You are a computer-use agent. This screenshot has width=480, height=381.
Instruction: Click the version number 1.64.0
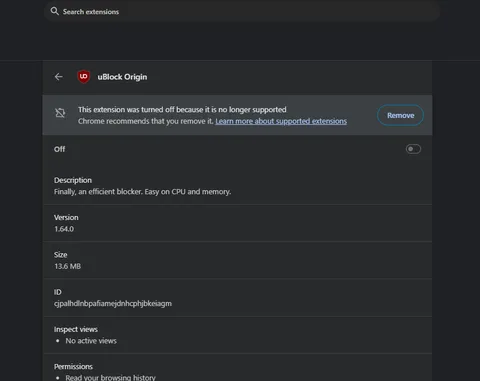(64, 229)
